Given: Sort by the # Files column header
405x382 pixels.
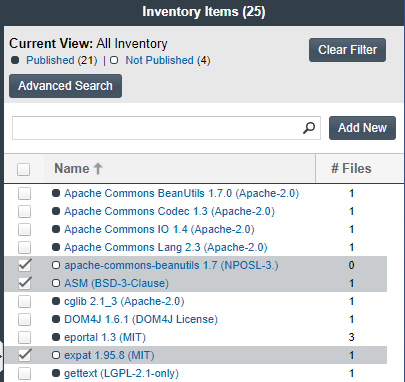Looking at the screenshot, I should [351, 168].
